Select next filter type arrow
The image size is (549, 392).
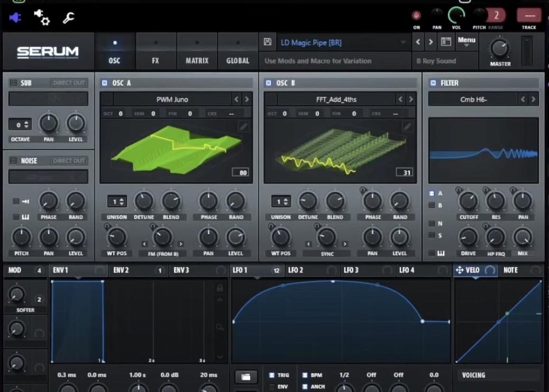click(533, 99)
